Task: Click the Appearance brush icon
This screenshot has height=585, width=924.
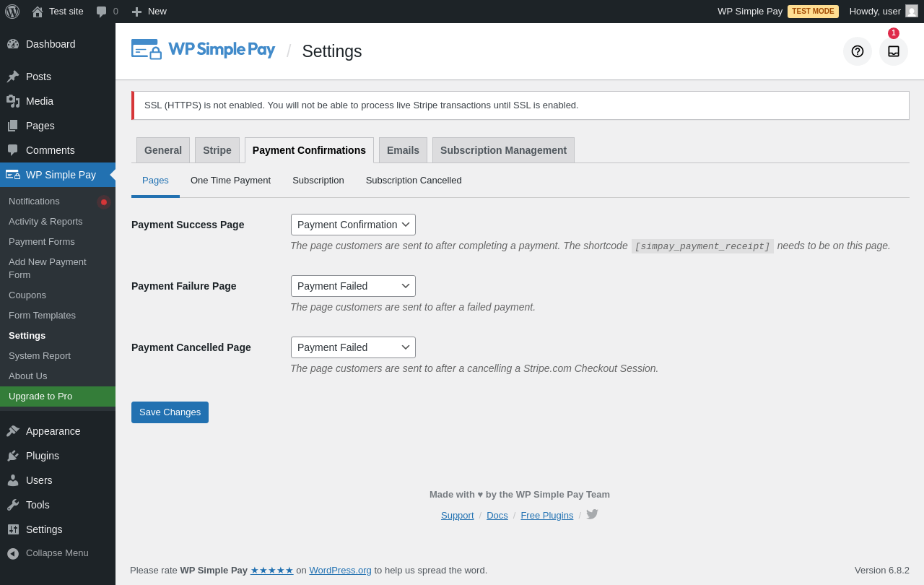Action: click(x=13, y=431)
